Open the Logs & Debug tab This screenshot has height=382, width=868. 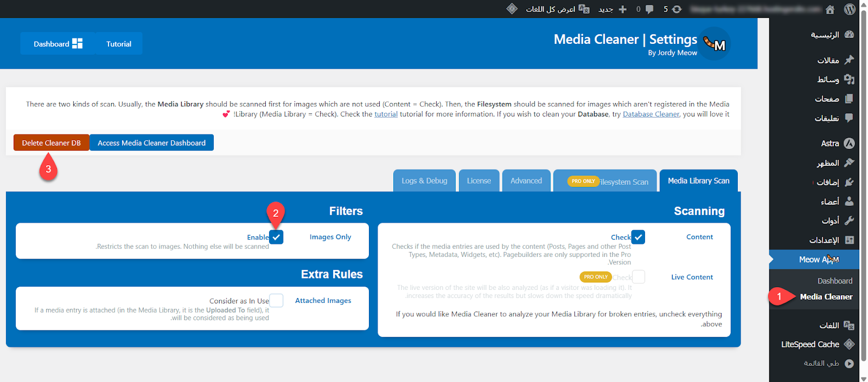coord(424,181)
